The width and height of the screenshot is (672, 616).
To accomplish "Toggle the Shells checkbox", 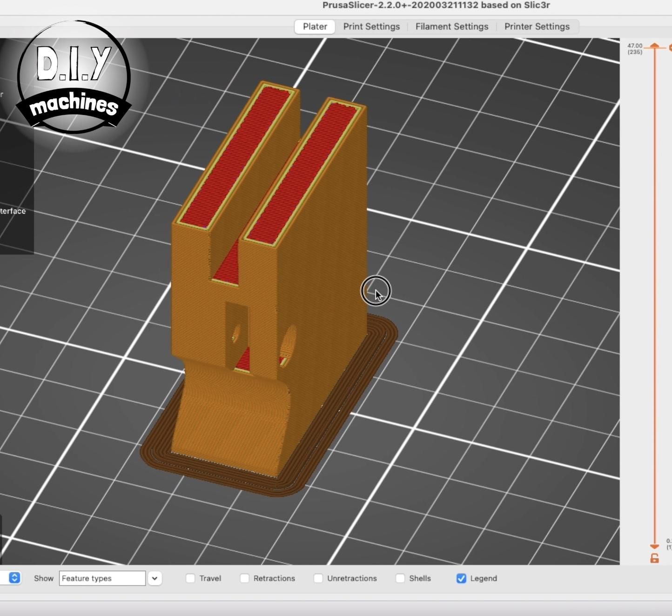I will point(400,578).
